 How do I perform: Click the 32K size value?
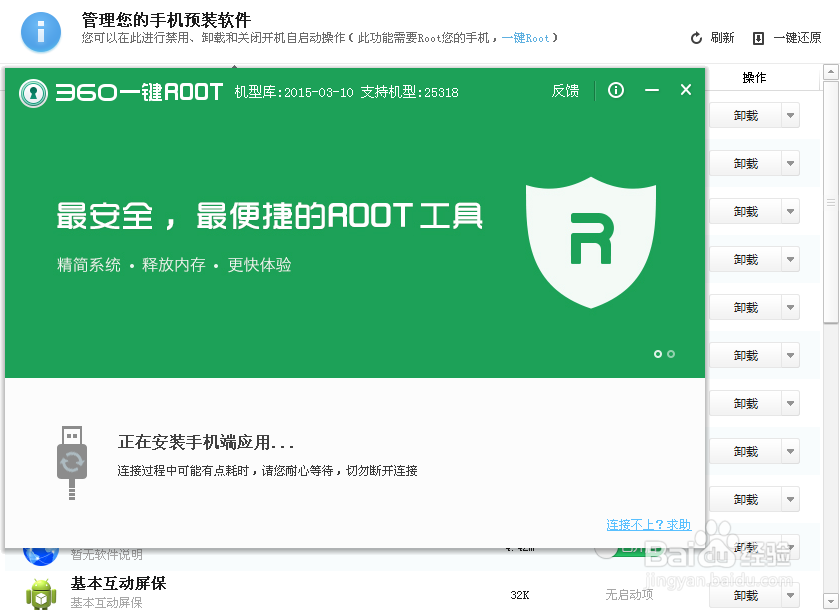520,595
